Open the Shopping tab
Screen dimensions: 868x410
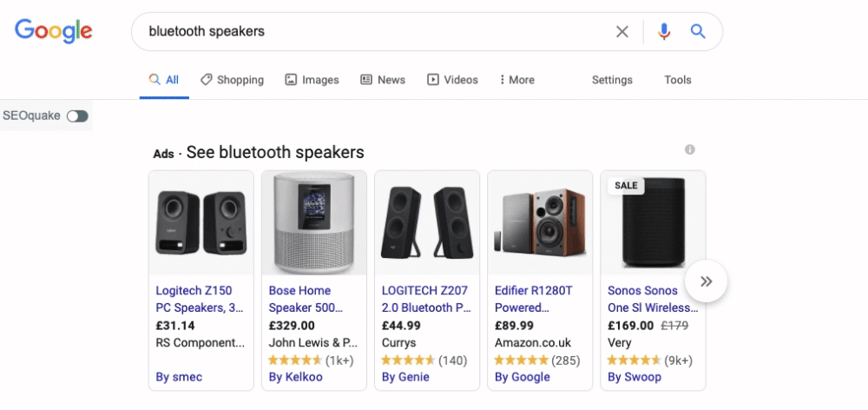(232, 80)
